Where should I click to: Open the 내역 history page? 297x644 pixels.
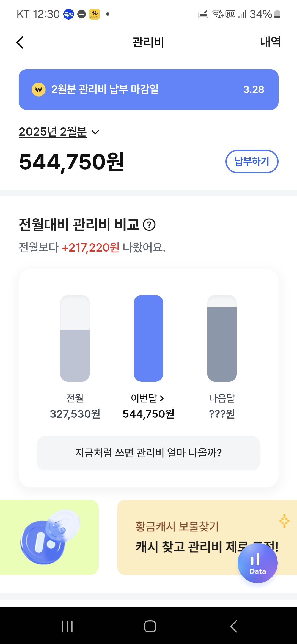coord(270,42)
